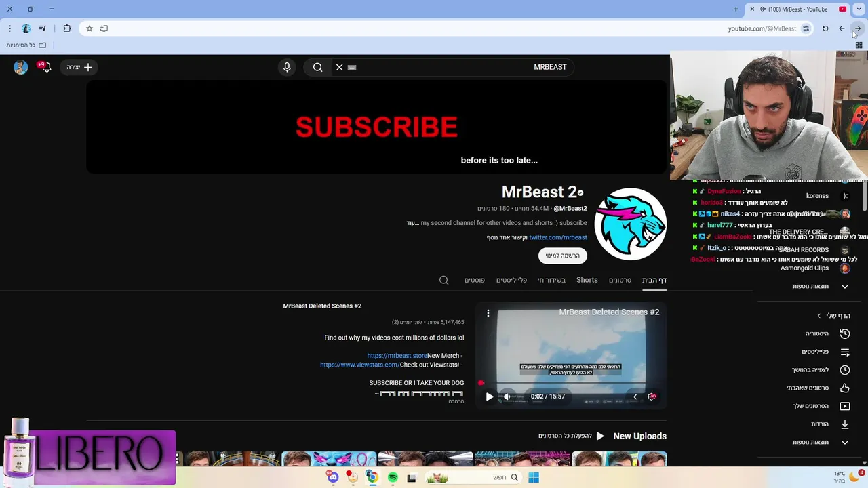The image size is (868, 488).
Task: Select the Shorts tab
Action: click(x=587, y=280)
